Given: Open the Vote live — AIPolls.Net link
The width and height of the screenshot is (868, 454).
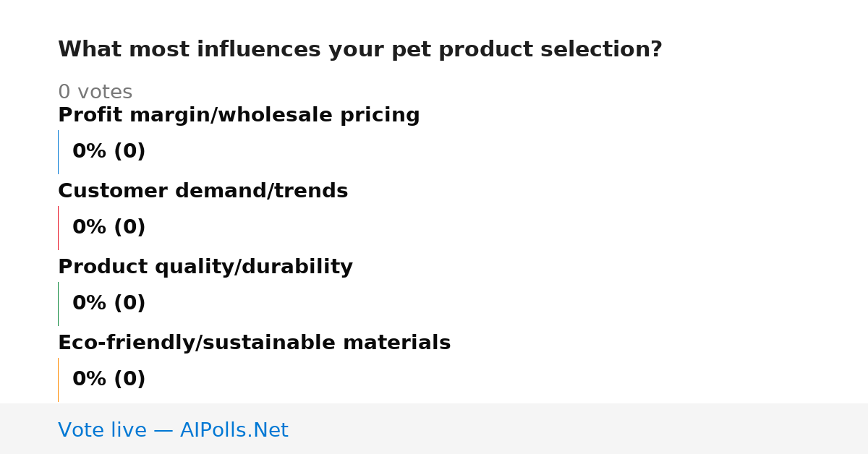Looking at the screenshot, I should pyautogui.click(x=173, y=431).
